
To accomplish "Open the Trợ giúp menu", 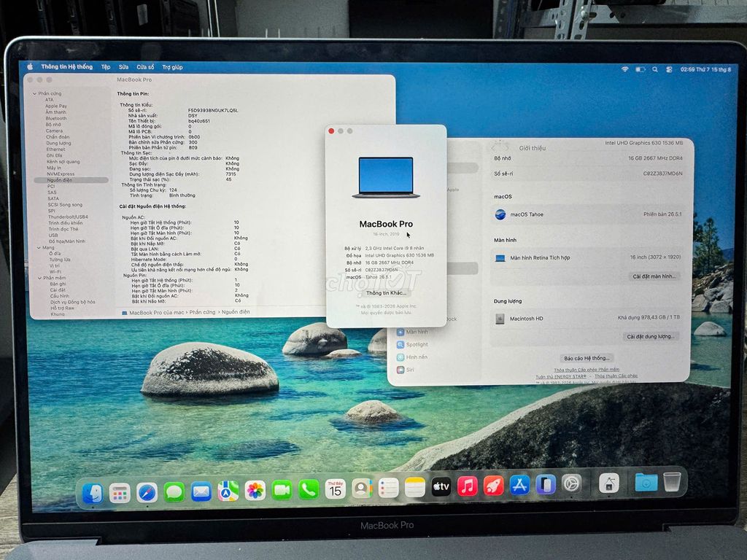I will [172, 67].
